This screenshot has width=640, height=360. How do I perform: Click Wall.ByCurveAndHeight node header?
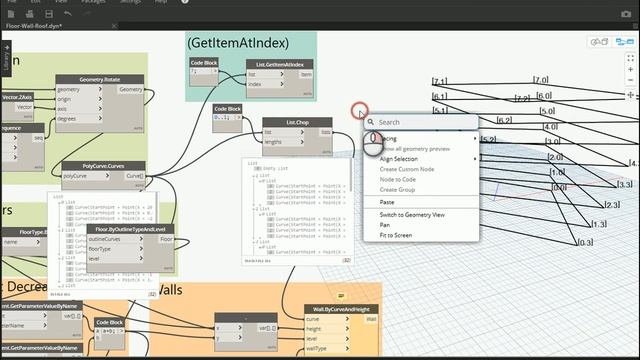point(341,309)
